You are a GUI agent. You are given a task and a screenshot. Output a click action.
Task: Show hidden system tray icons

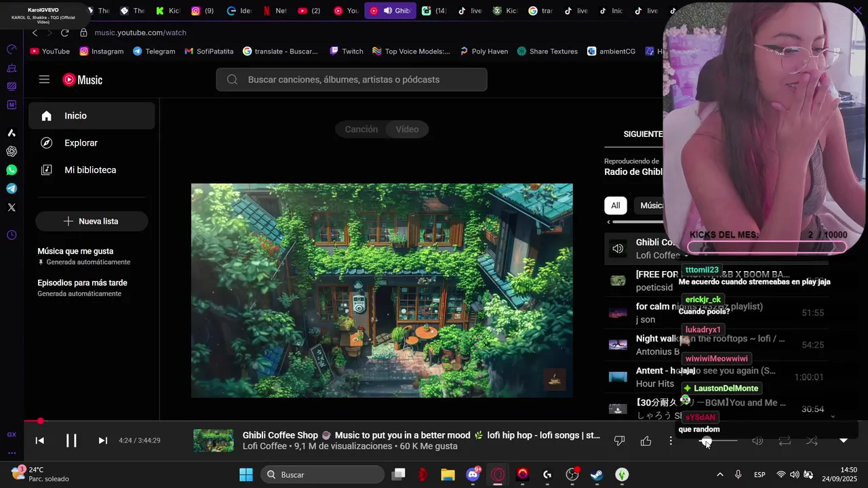[x=719, y=474]
